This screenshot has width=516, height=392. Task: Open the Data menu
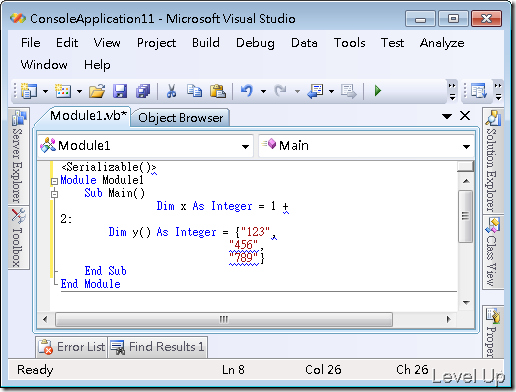[x=304, y=43]
